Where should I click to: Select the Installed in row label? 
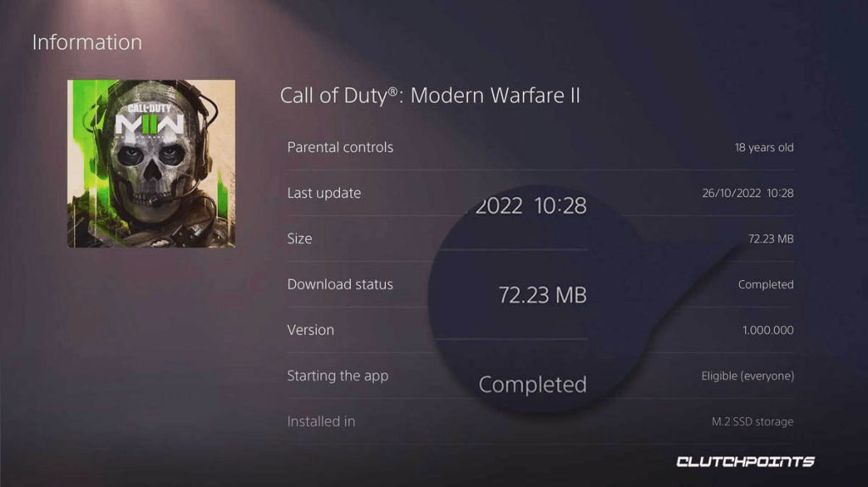[x=321, y=422]
